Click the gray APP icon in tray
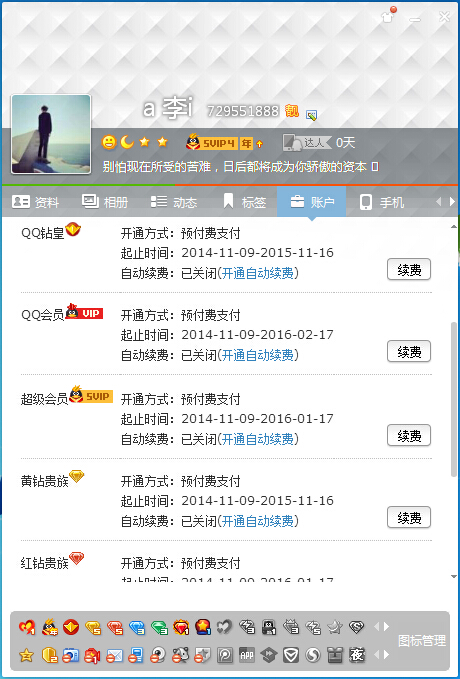 [247, 655]
